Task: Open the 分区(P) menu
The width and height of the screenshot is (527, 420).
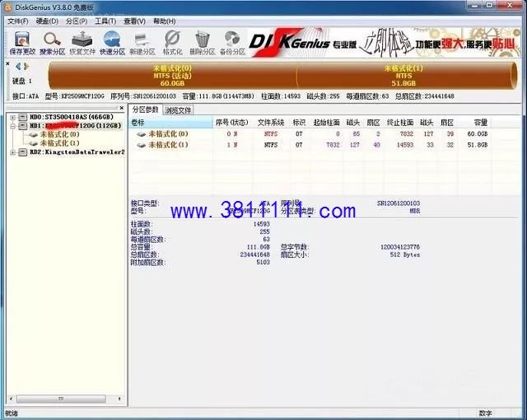Action: click(x=77, y=21)
